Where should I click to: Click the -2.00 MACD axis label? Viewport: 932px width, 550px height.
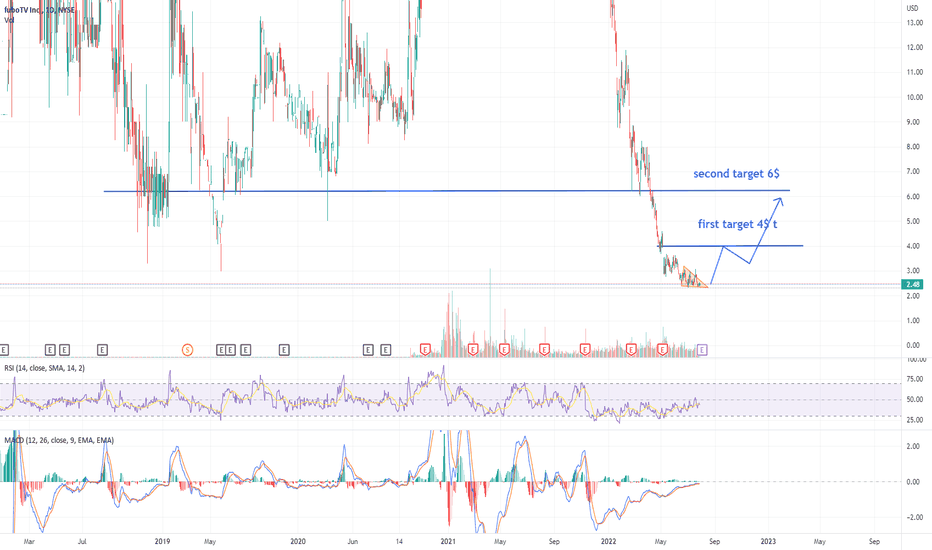click(915, 517)
